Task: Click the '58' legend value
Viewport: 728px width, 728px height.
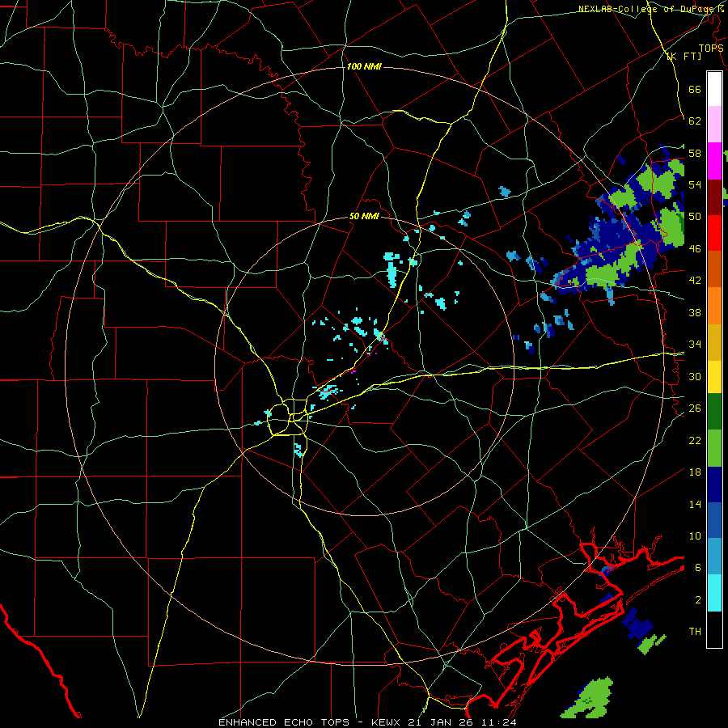Action: (x=695, y=153)
